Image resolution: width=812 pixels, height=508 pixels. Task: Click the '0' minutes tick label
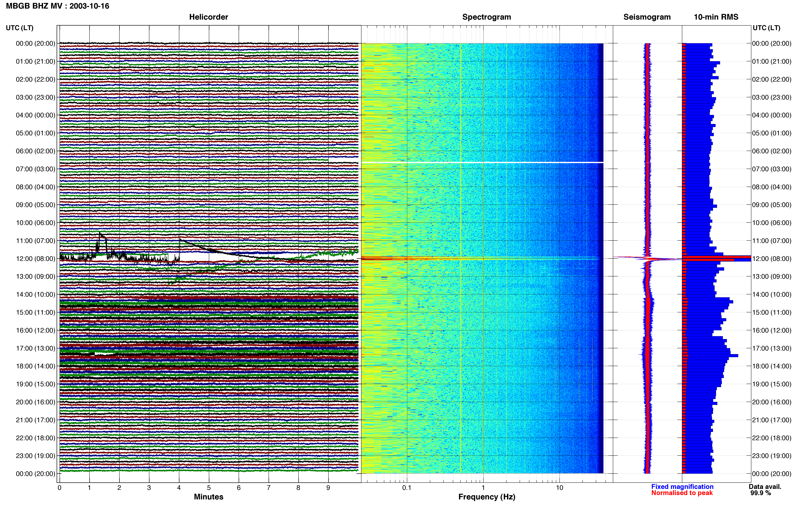(59, 488)
